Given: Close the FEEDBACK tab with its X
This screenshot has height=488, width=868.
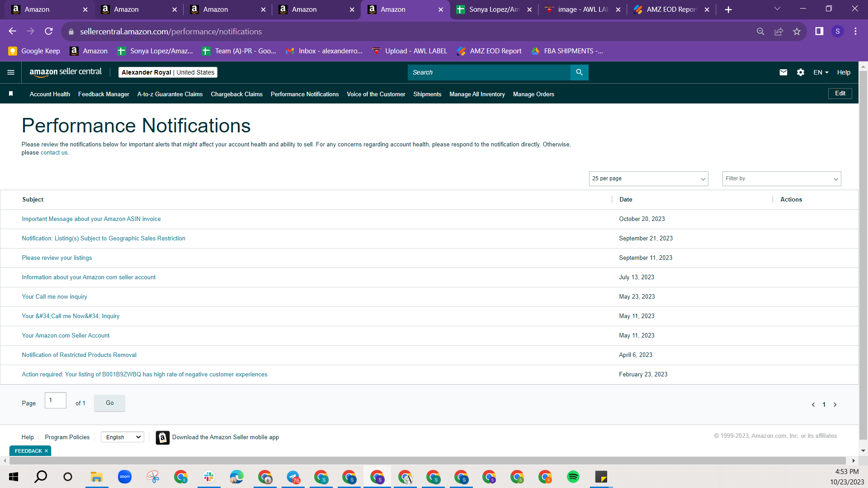Looking at the screenshot, I should tap(46, 451).
